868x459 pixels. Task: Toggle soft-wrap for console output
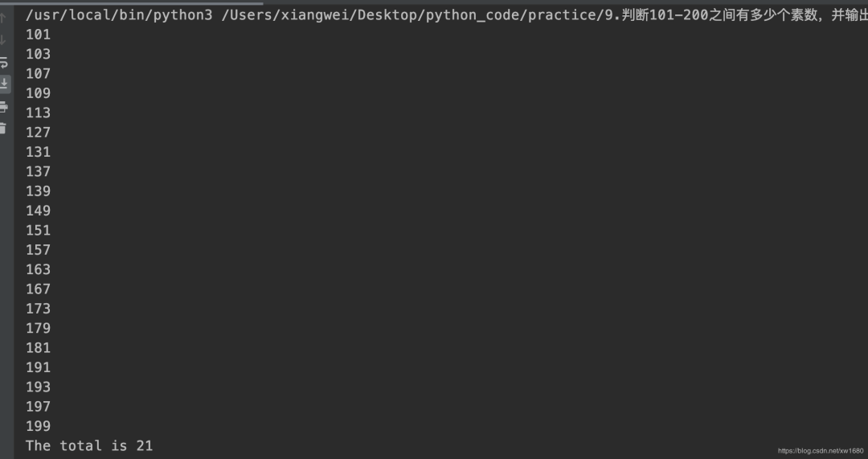point(4,62)
